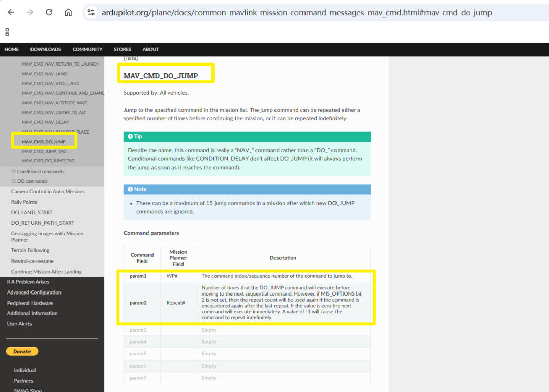
Task: Click the Tip box info icon
Action: 130,137
